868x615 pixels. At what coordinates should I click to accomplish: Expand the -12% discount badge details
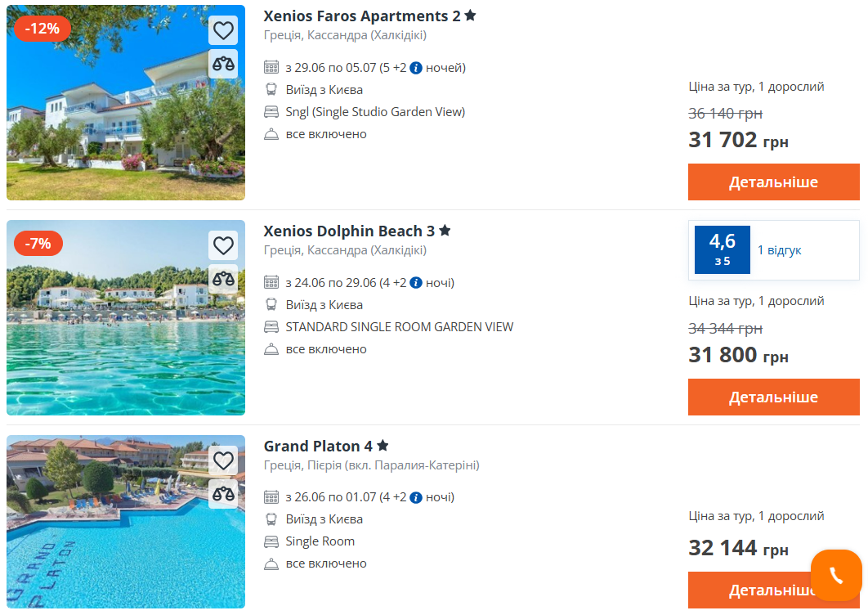click(x=42, y=28)
